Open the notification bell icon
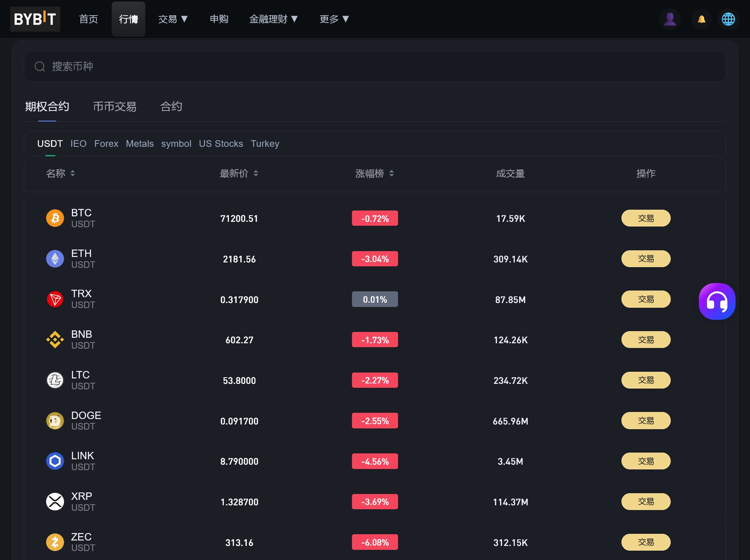 point(702,19)
